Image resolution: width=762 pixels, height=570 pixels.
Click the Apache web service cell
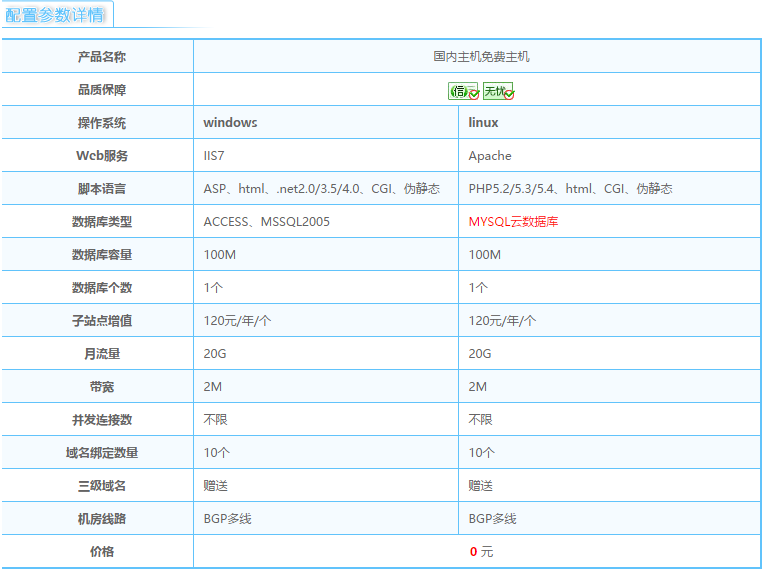490,156
